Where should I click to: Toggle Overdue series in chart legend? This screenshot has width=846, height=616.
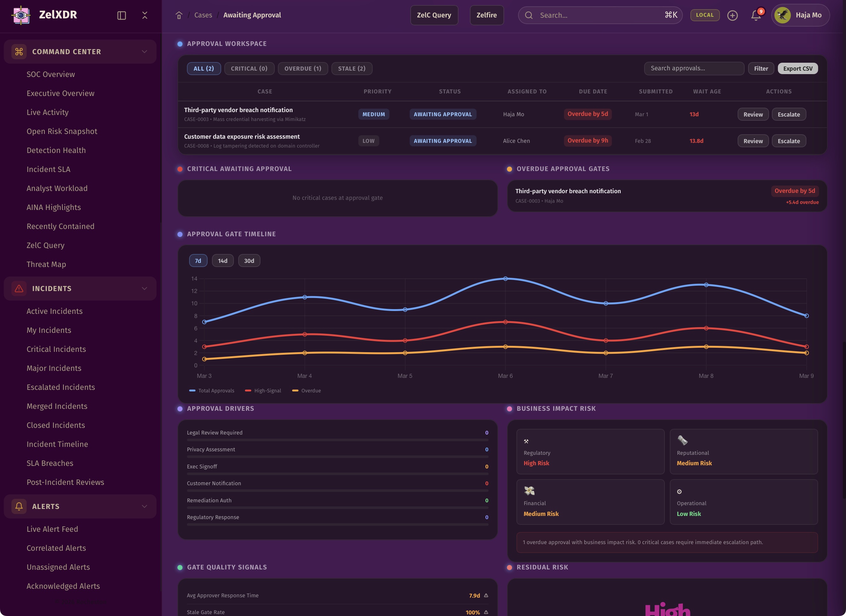[306, 391]
